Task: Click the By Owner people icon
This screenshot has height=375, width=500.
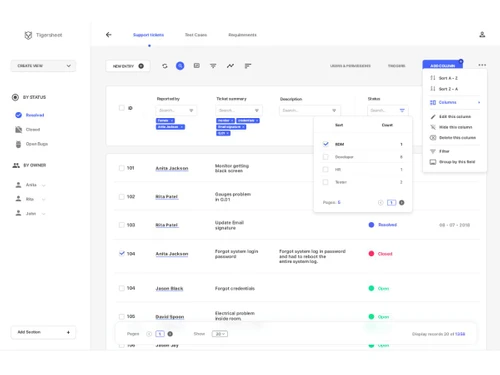Action: click(x=16, y=165)
